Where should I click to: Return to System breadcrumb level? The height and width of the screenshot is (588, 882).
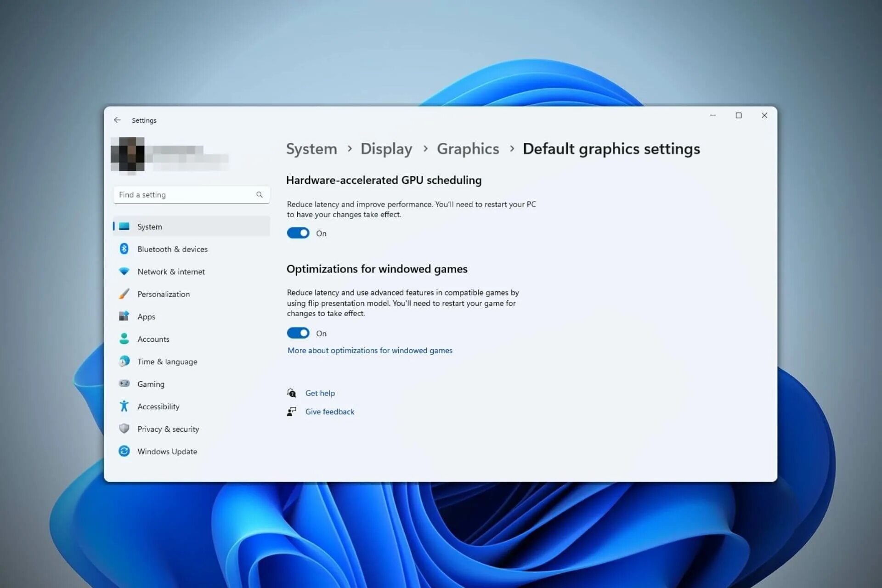(x=311, y=149)
